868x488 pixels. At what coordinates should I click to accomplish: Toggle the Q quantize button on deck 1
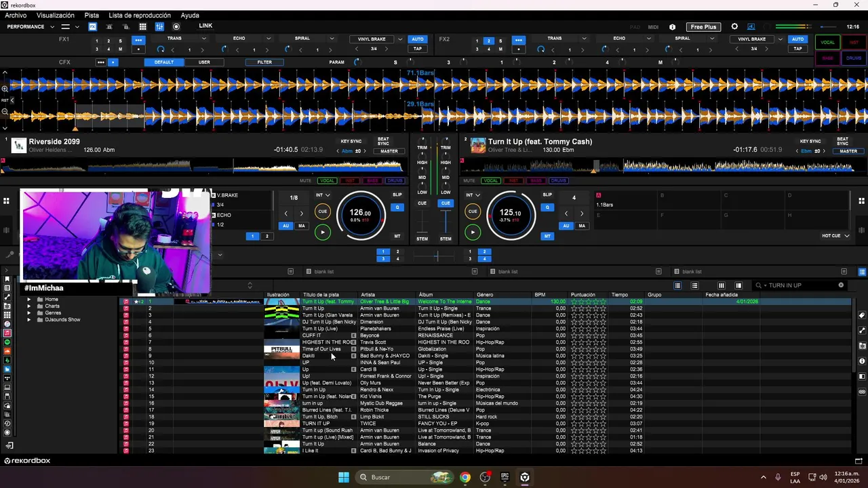tap(397, 207)
